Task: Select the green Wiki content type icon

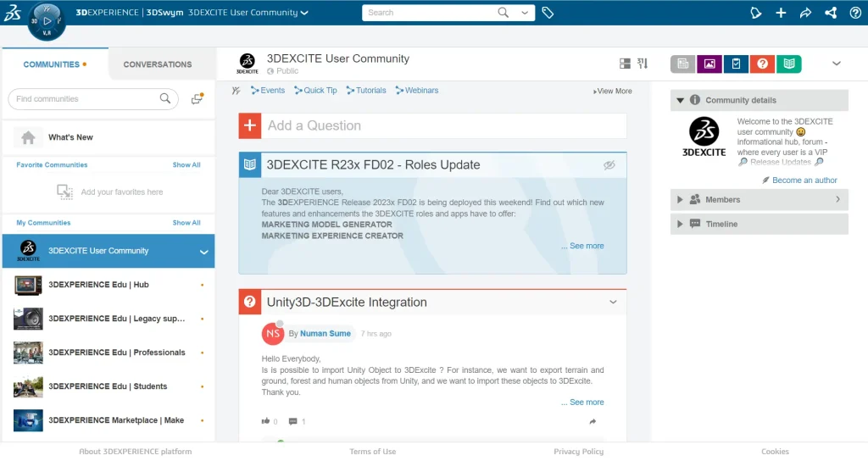Action: (x=789, y=64)
